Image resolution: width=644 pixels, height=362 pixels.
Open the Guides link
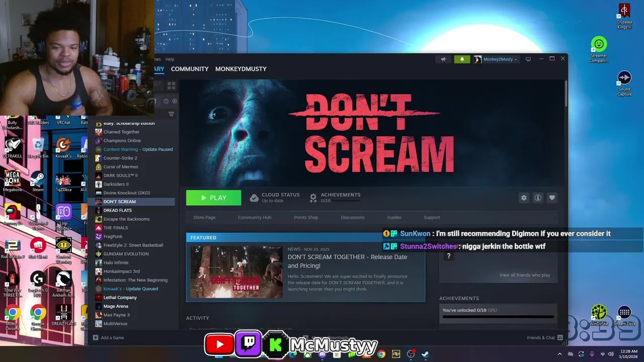click(x=394, y=217)
